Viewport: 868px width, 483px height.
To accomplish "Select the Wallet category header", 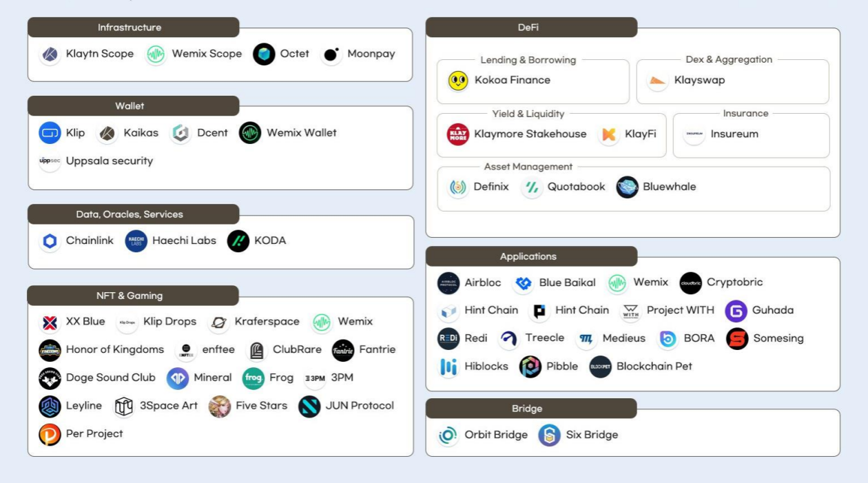I will click(133, 106).
